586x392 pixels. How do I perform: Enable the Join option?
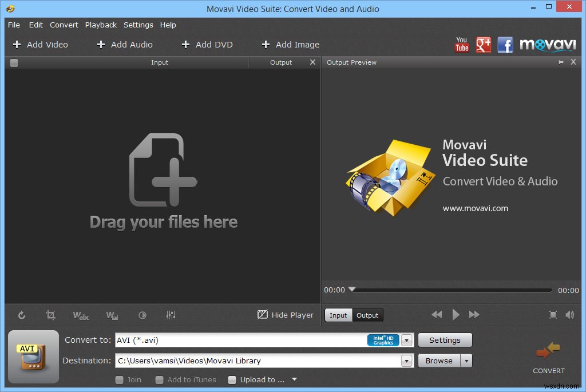(120, 379)
